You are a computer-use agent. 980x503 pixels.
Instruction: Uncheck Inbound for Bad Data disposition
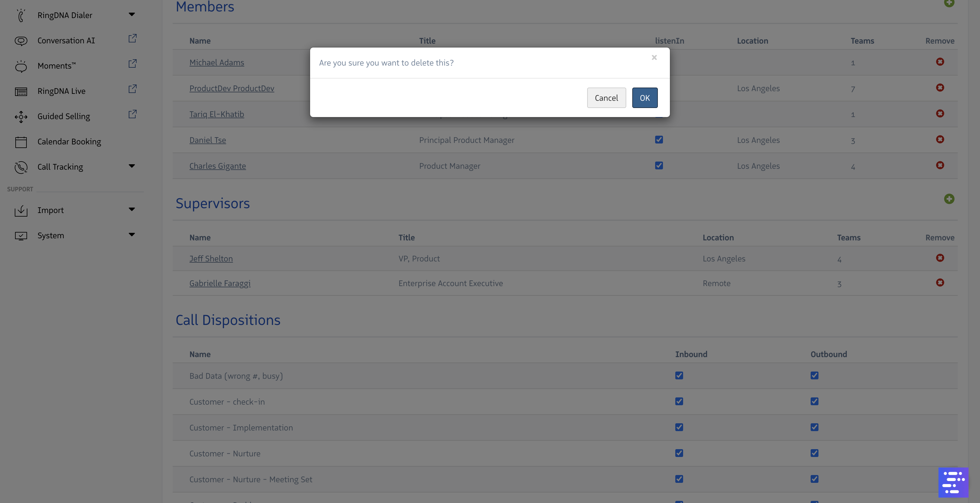[x=679, y=375]
